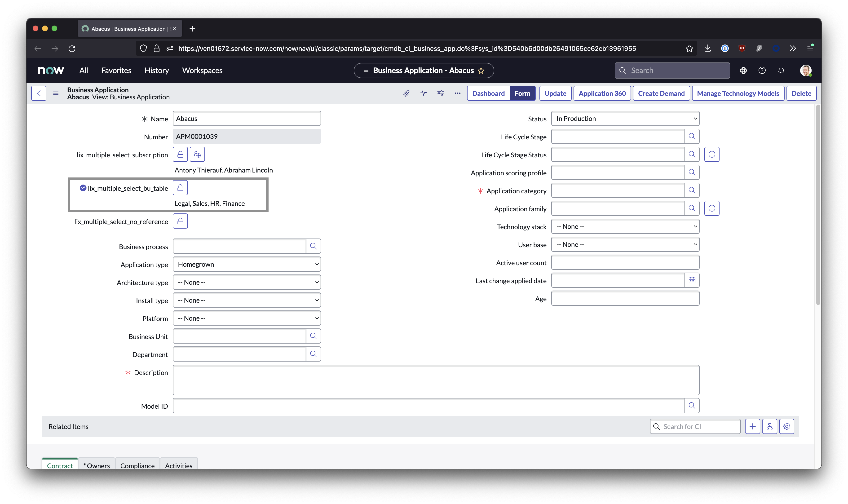Viewport: 848px width, 504px height.
Task: Click into the Description text area
Action: [x=436, y=380]
